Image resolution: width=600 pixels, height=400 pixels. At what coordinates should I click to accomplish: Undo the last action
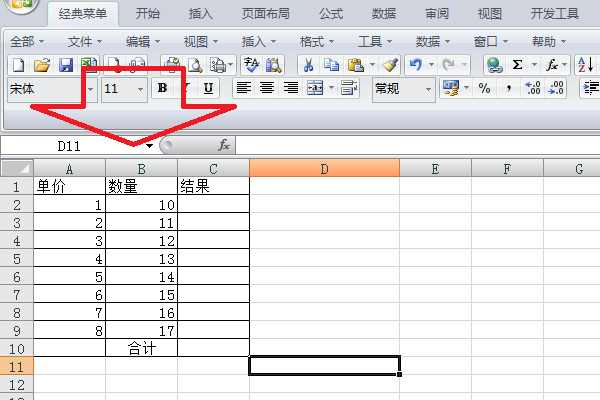(x=416, y=65)
